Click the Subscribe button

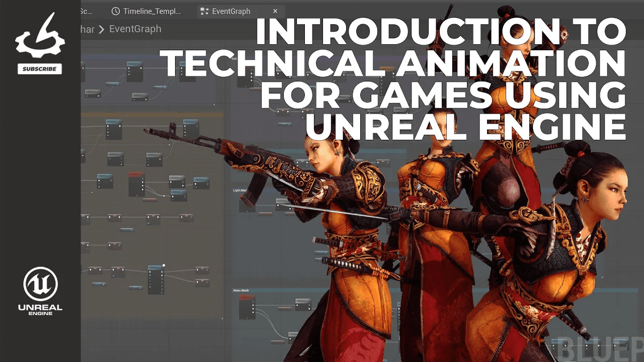coord(39,69)
